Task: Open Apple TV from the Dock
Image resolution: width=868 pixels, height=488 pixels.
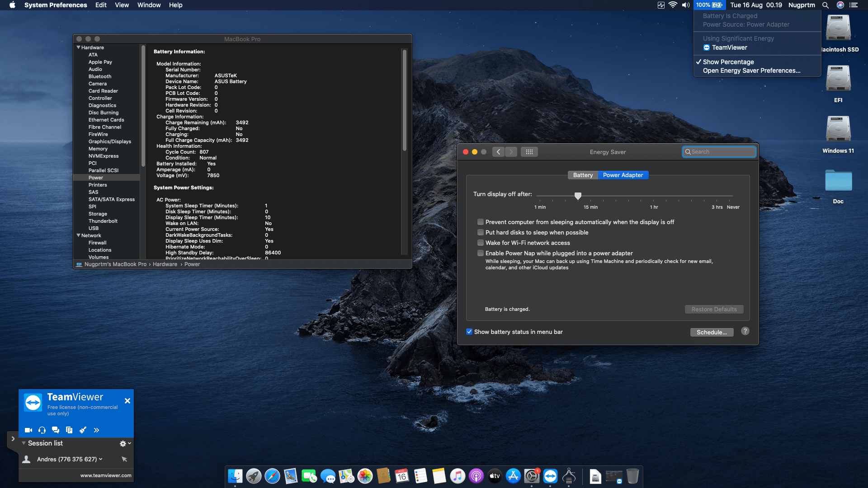Action: [x=495, y=476]
